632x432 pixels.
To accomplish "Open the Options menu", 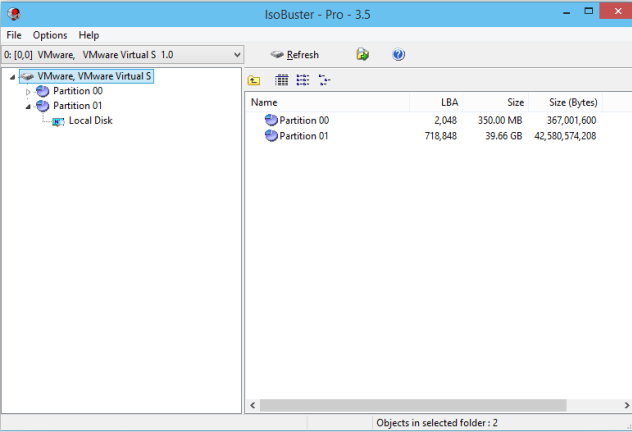I will 50,35.
